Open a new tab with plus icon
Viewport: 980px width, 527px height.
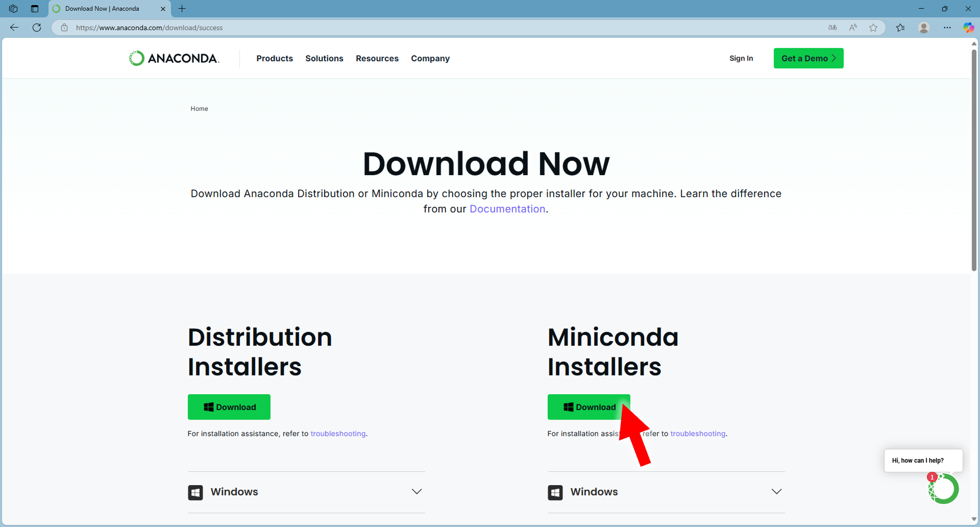(x=182, y=9)
